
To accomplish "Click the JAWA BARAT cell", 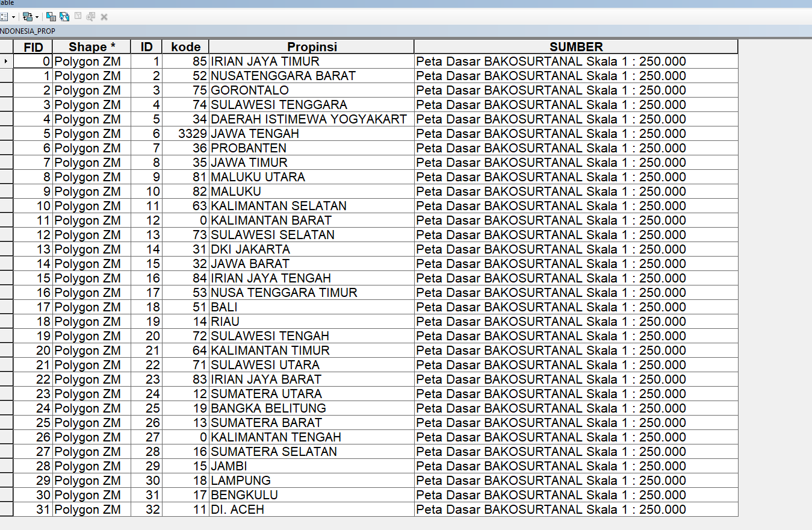I will [312, 264].
